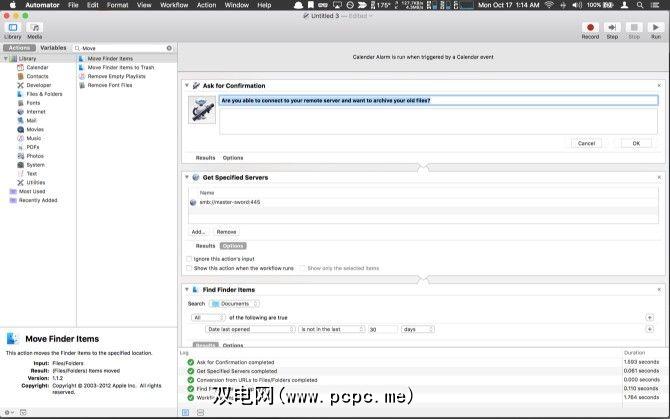
Task: Enable Show this action when workflow runs
Action: coord(188,268)
